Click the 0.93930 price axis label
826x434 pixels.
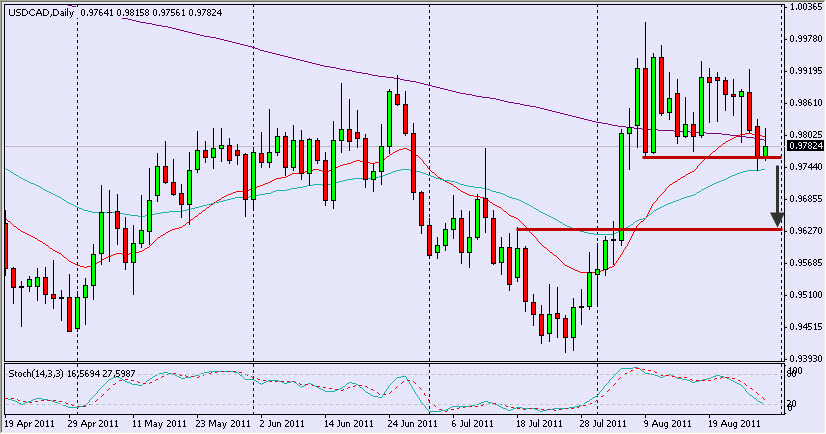pos(806,358)
